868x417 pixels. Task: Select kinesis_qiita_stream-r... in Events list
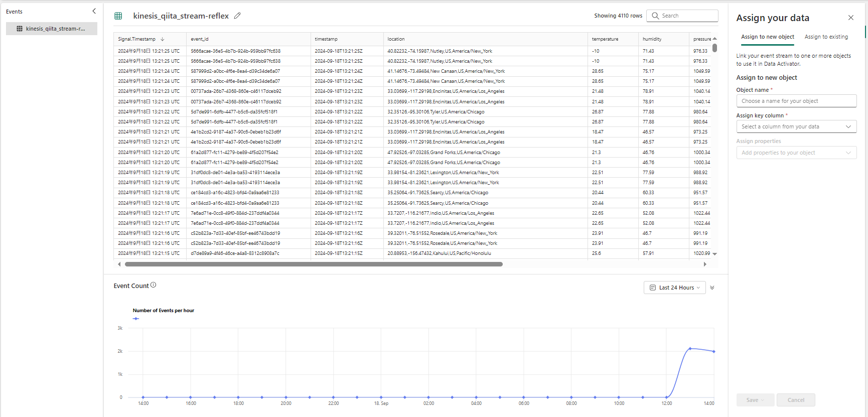point(52,29)
